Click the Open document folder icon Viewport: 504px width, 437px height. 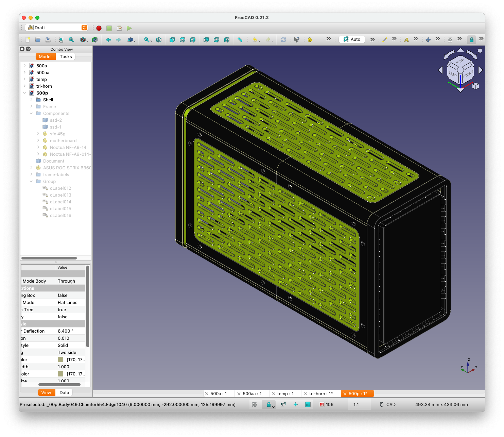[x=38, y=40]
